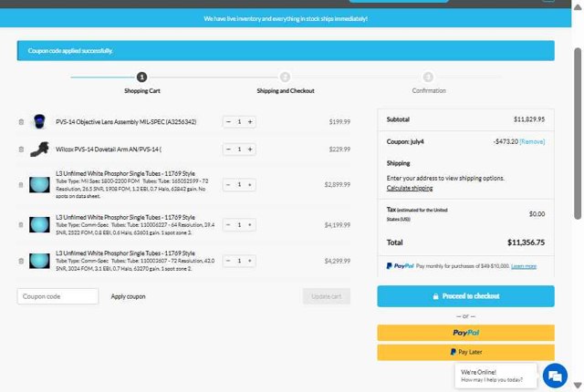584x392 pixels.
Task: Click the quantity value for PVS-14 Objective Lens
Action: pos(239,122)
